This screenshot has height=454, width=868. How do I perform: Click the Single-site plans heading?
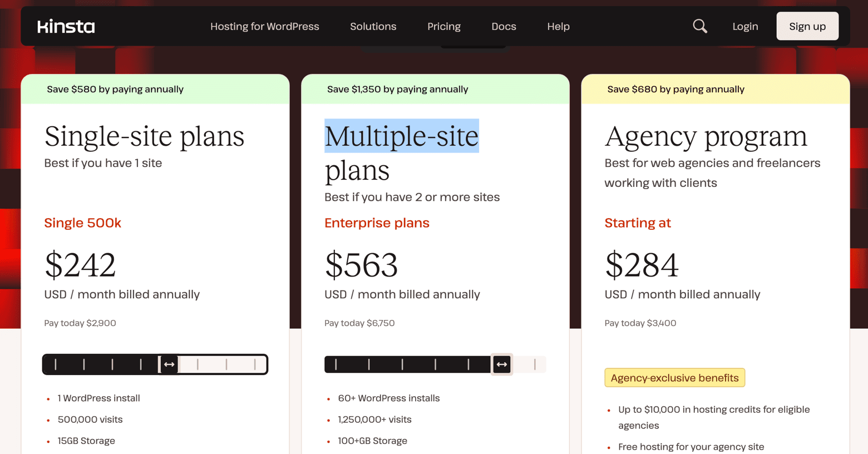click(x=144, y=136)
